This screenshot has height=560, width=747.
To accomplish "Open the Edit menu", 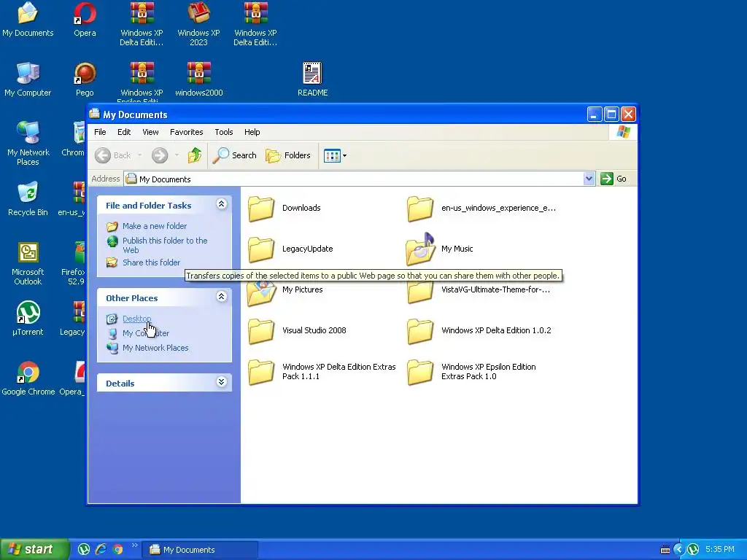I will [x=124, y=132].
